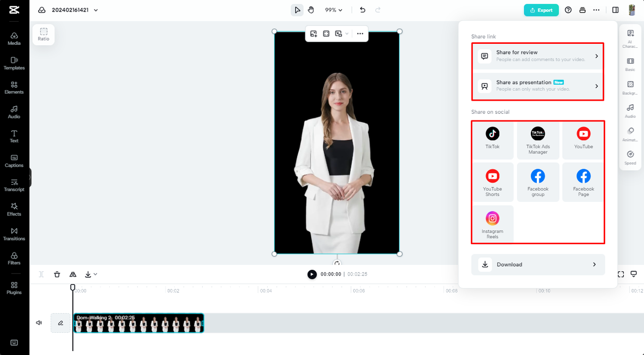Open the zoom level dropdown showing 99%

pyautogui.click(x=334, y=10)
